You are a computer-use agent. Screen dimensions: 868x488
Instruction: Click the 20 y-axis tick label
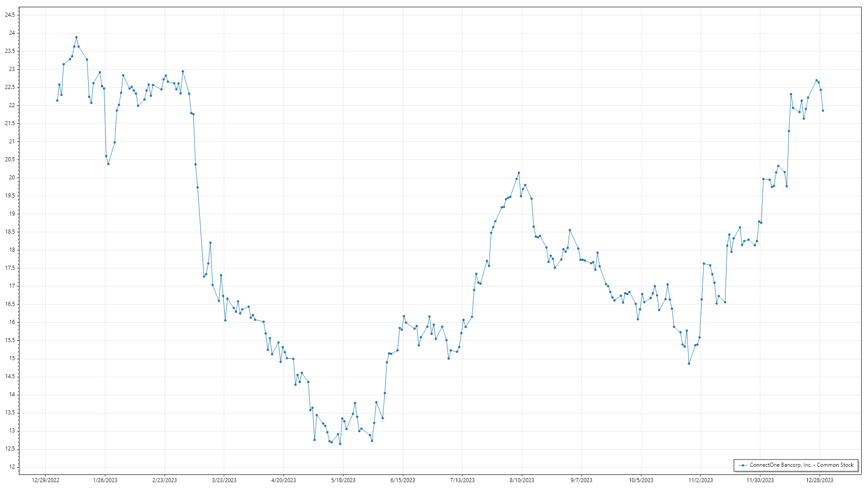pos(12,178)
